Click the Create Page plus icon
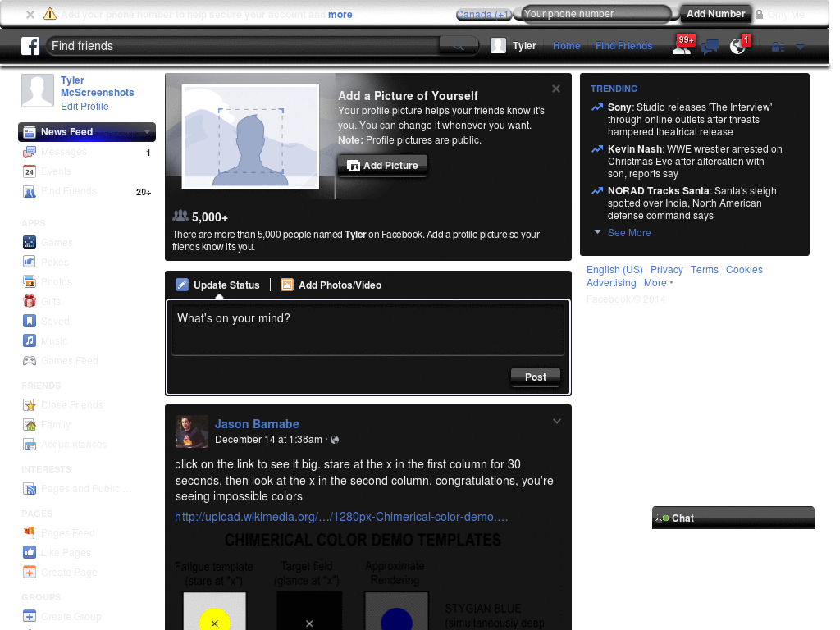This screenshot has height=630, width=840. 30,572
